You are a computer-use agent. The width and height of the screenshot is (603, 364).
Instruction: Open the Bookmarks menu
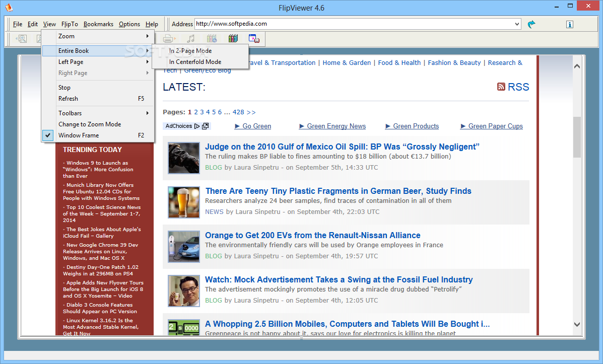[x=98, y=24]
